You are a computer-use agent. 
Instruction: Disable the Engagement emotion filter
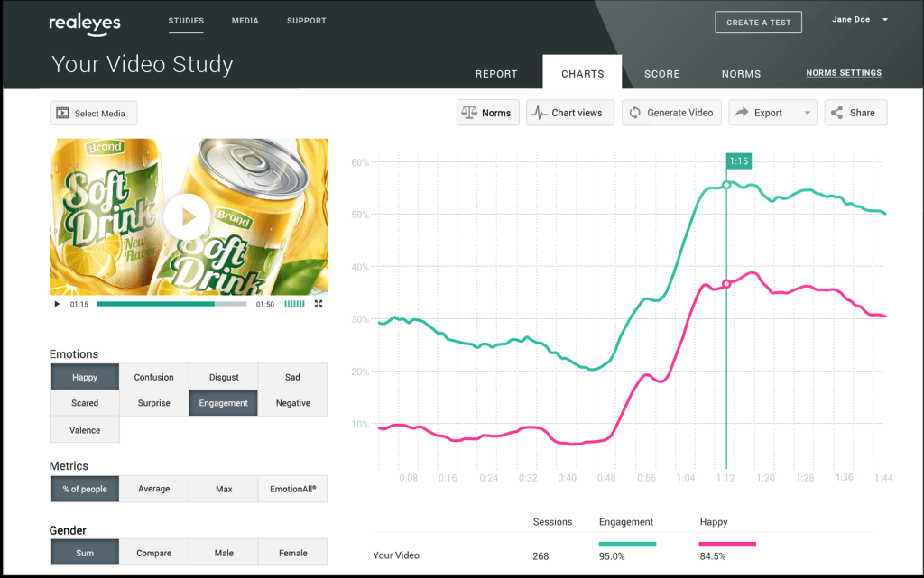click(x=223, y=403)
